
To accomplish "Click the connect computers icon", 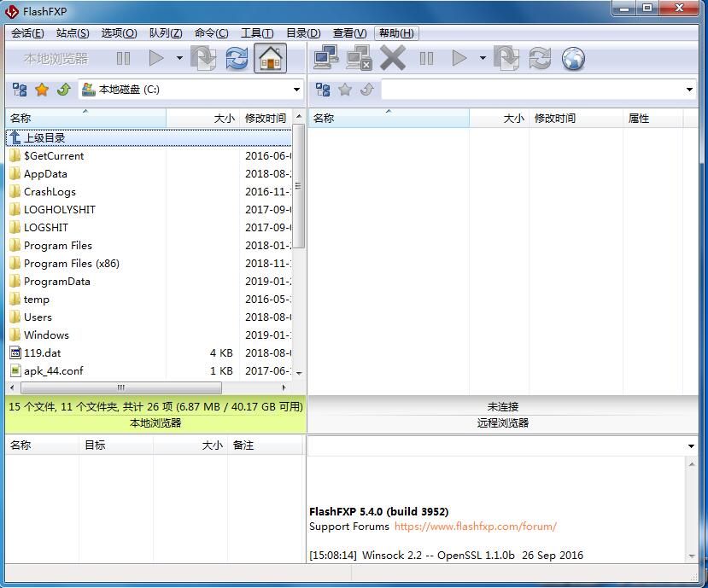I will coord(326,58).
